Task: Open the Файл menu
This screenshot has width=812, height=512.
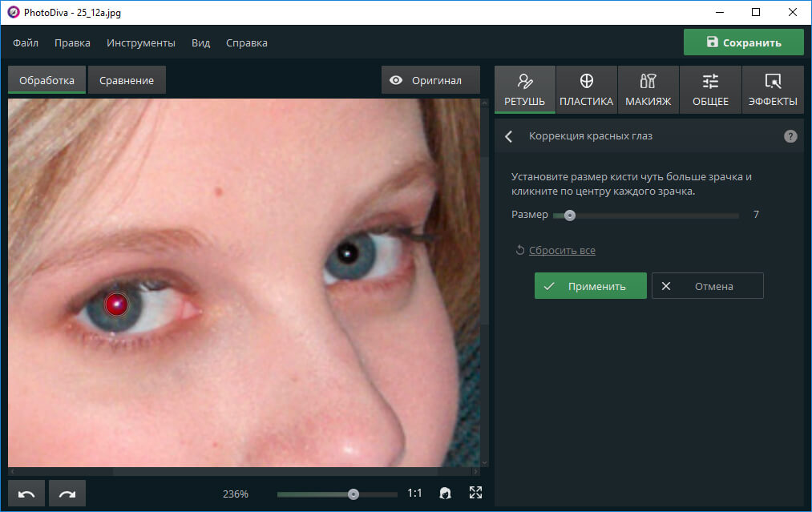Action: pos(26,42)
